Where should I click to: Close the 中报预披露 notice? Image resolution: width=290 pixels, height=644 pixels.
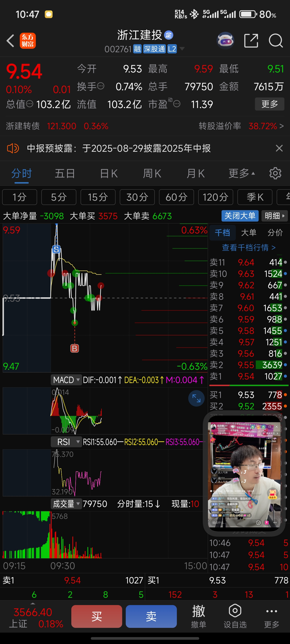click(279, 148)
